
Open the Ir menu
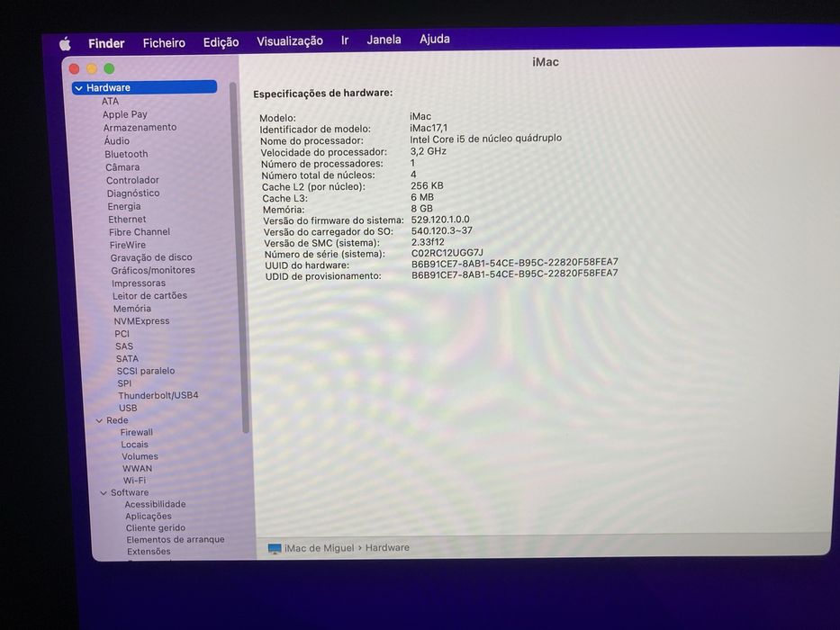click(345, 40)
